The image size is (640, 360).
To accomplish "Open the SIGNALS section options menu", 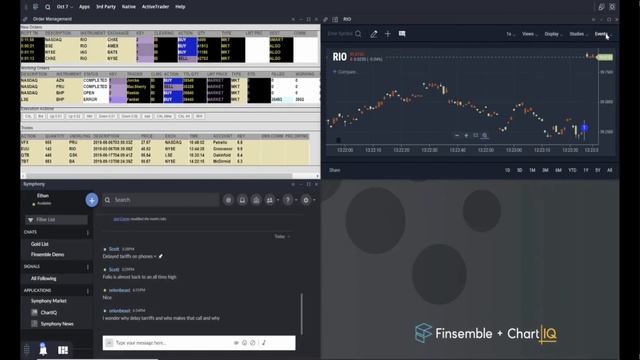I will pyautogui.click(x=88, y=267).
